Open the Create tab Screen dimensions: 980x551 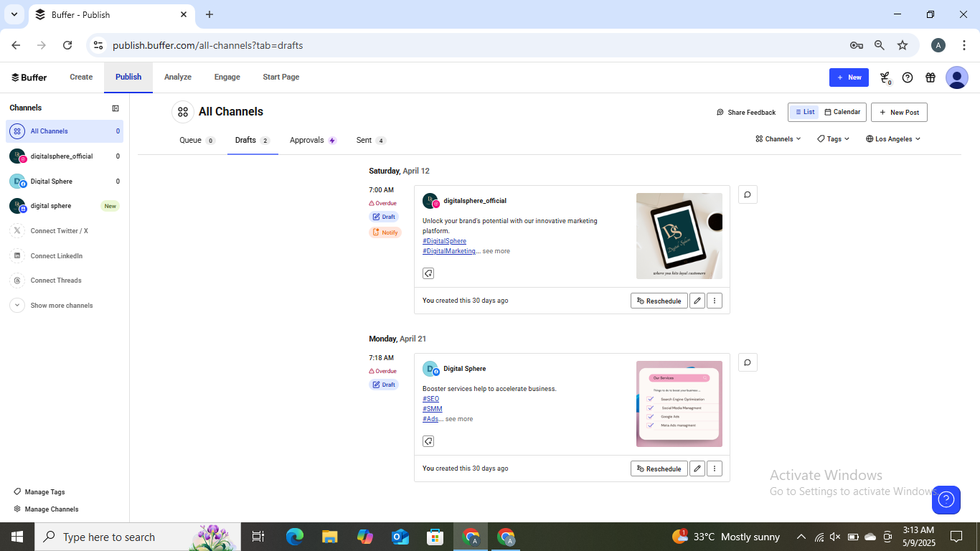[x=81, y=77]
